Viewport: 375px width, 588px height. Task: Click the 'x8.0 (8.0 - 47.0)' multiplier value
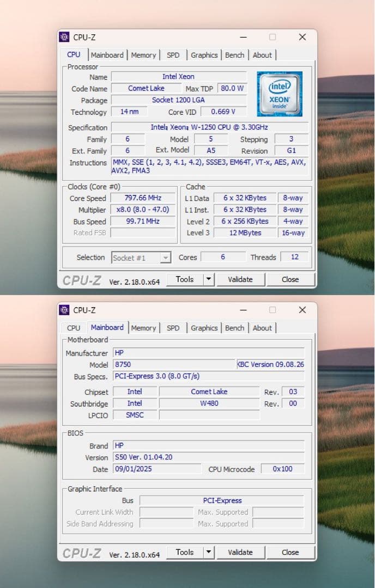[143, 210]
